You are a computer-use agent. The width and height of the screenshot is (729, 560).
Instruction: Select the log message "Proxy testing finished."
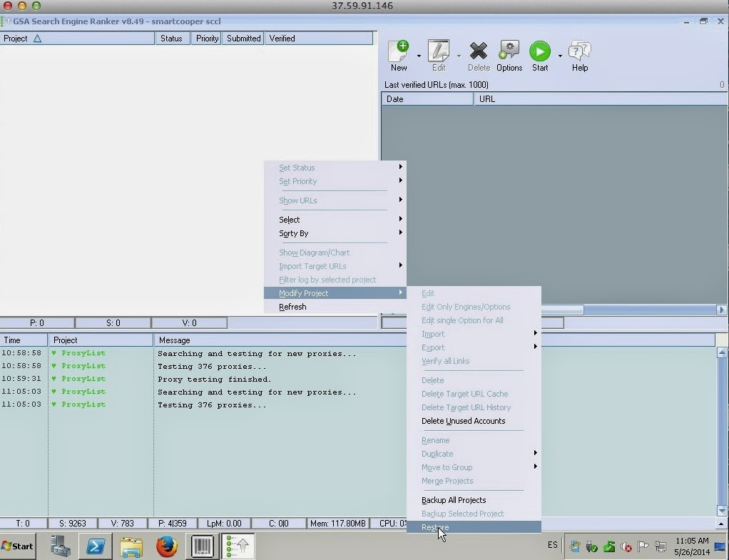coord(214,379)
